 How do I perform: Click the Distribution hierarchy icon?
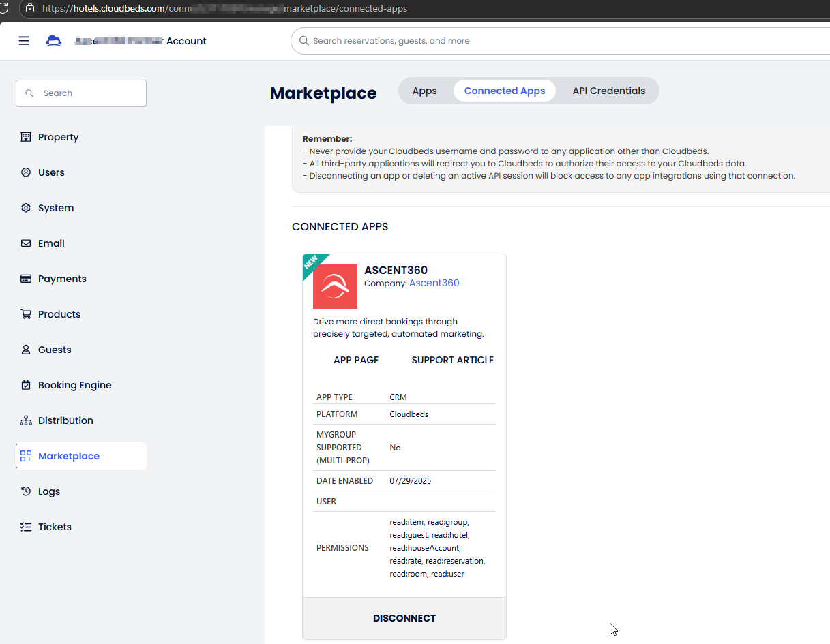point(26,420)
